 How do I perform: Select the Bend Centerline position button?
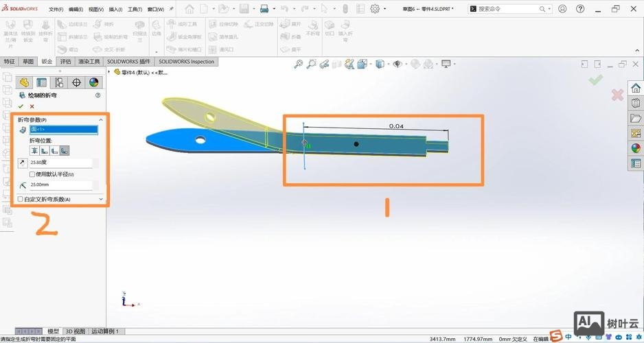[34, 150]
